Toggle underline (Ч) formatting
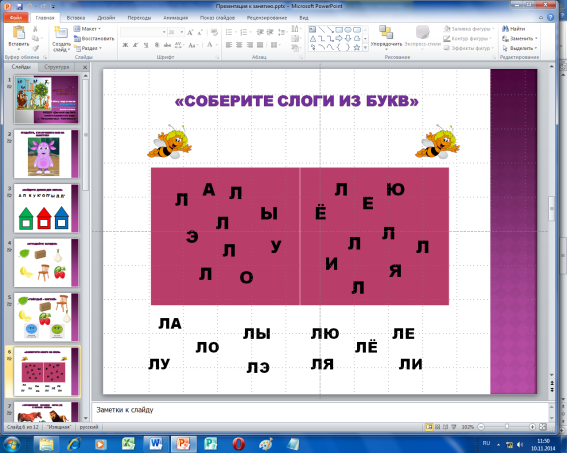Image resolution: width=567 pixels, height=453 pixels. [146, 45]
